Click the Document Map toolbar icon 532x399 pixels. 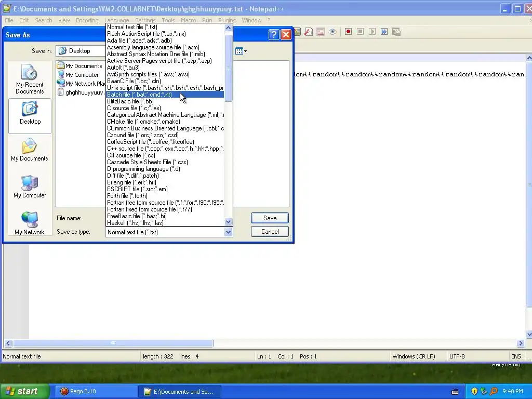pos(298,32)
